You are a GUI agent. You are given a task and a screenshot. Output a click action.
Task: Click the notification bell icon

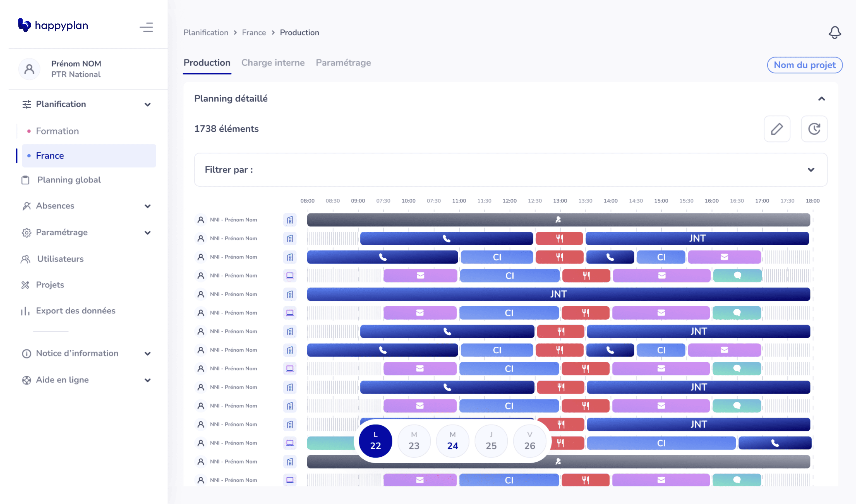coord(834,33)
